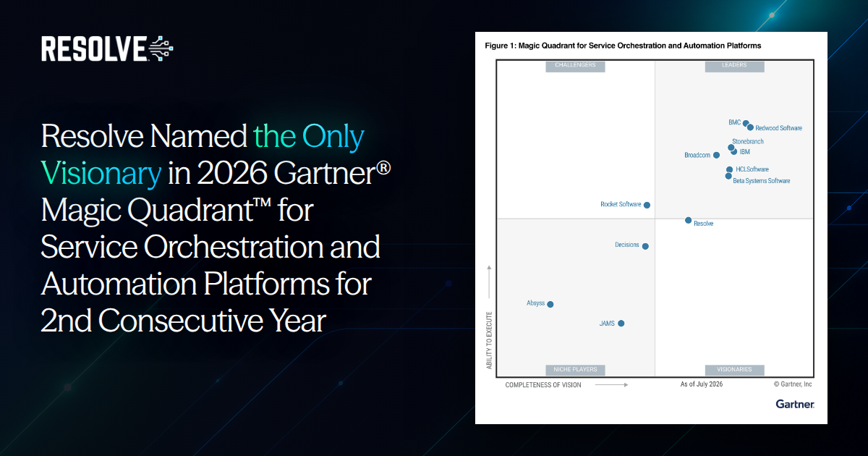Click the Resolve logo
The width and height of the screenshot is (868, 456).
tap(107, 49)
